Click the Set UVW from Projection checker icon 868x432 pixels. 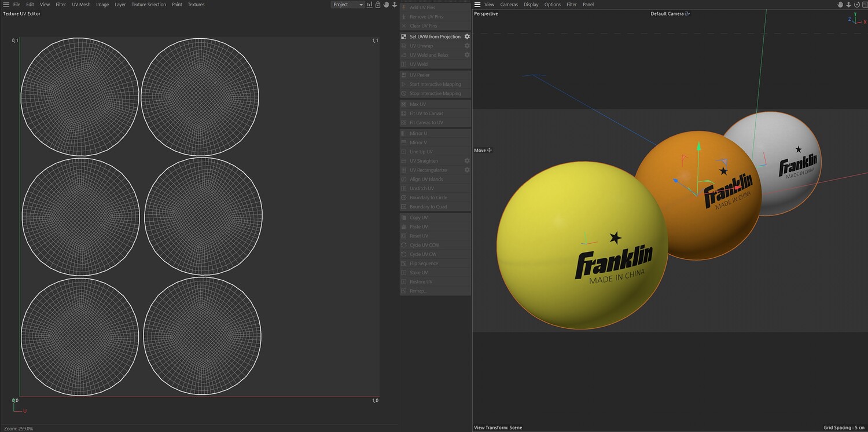[x=404, y=36]
